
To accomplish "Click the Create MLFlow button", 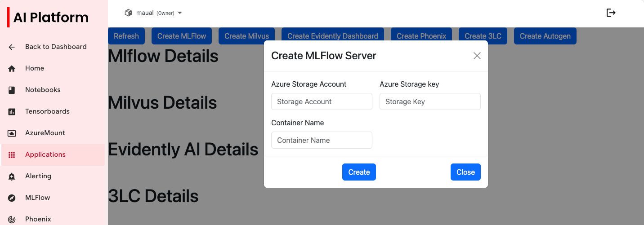I will [x=182, y=36].
